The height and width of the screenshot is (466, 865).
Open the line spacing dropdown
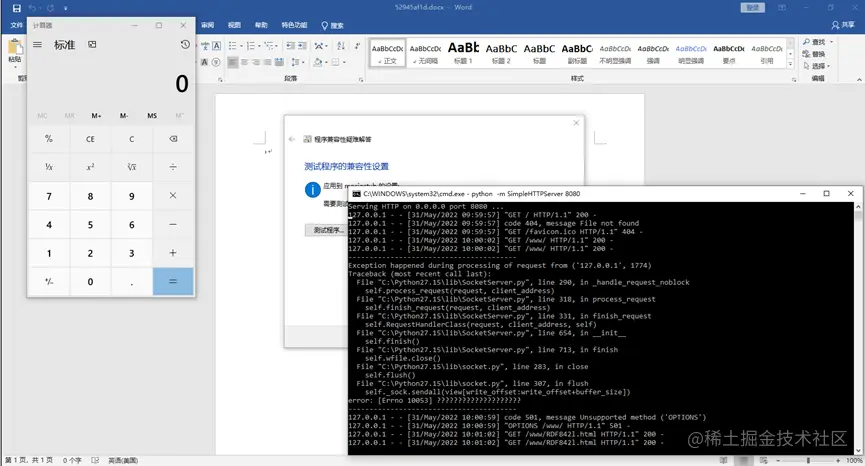pos(303,62)
